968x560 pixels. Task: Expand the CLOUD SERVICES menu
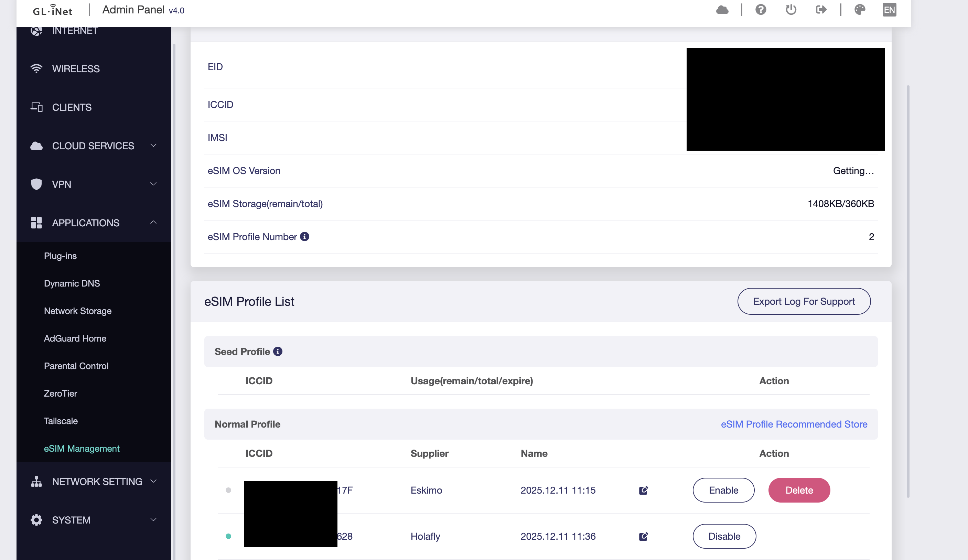(93, 146)
